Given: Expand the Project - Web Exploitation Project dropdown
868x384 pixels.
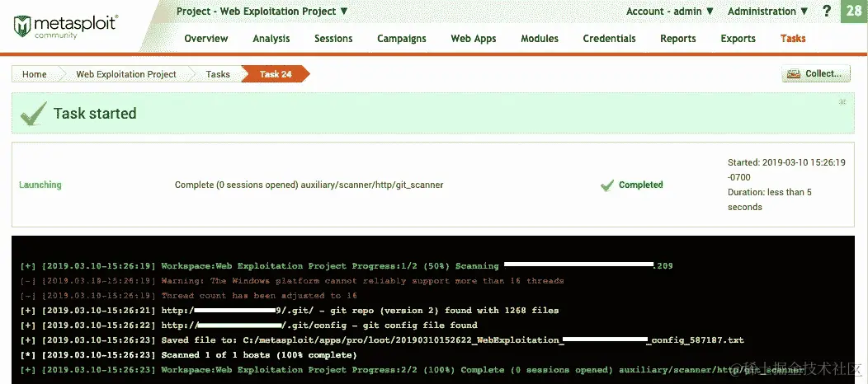Looking at the screenshot, I should (262, 11).
